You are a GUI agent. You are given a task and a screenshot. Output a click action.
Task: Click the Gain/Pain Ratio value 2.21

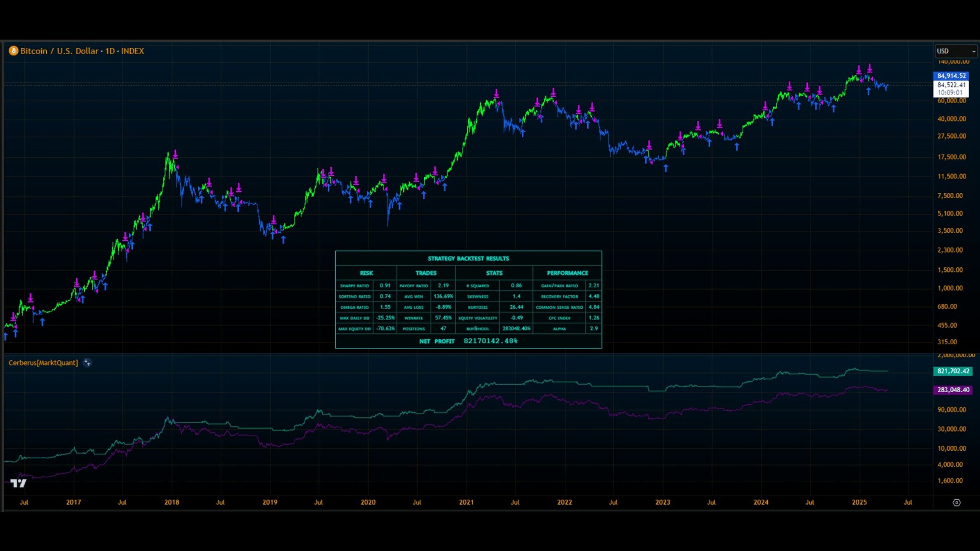tap(593, 285)
